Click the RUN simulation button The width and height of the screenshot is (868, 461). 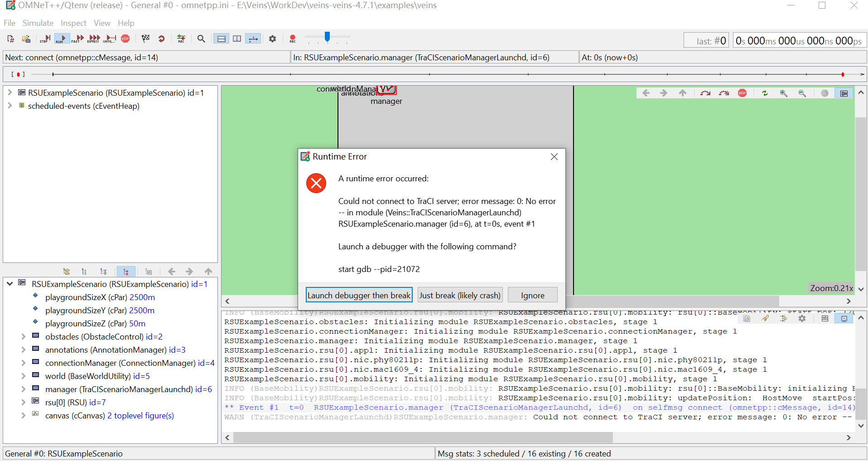tap(62, 39)
